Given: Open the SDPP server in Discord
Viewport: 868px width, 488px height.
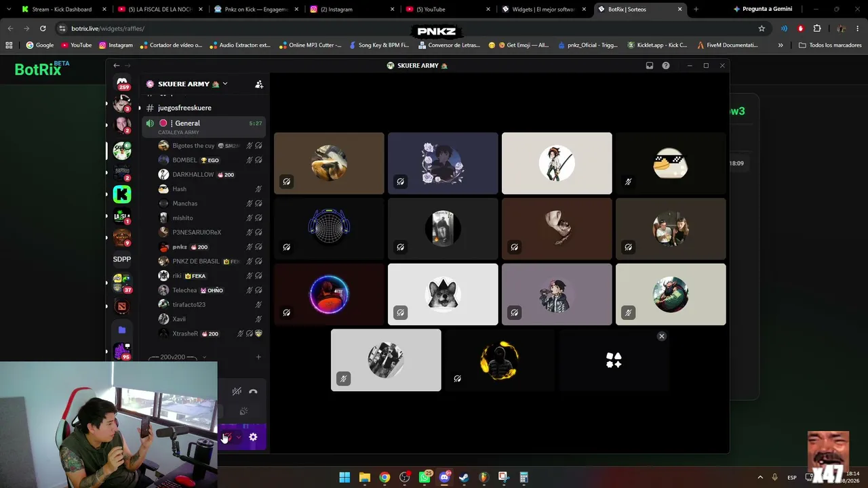Looking at the screenshot, I should (122, 259).
